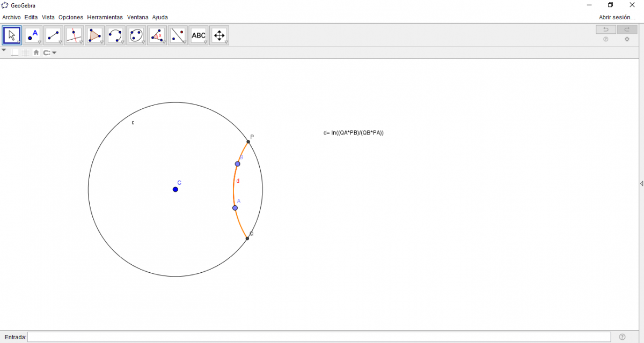The width and height of the screenshot is (644, 343).
Task: Toggle grid display in style bar
Action: 26,53
